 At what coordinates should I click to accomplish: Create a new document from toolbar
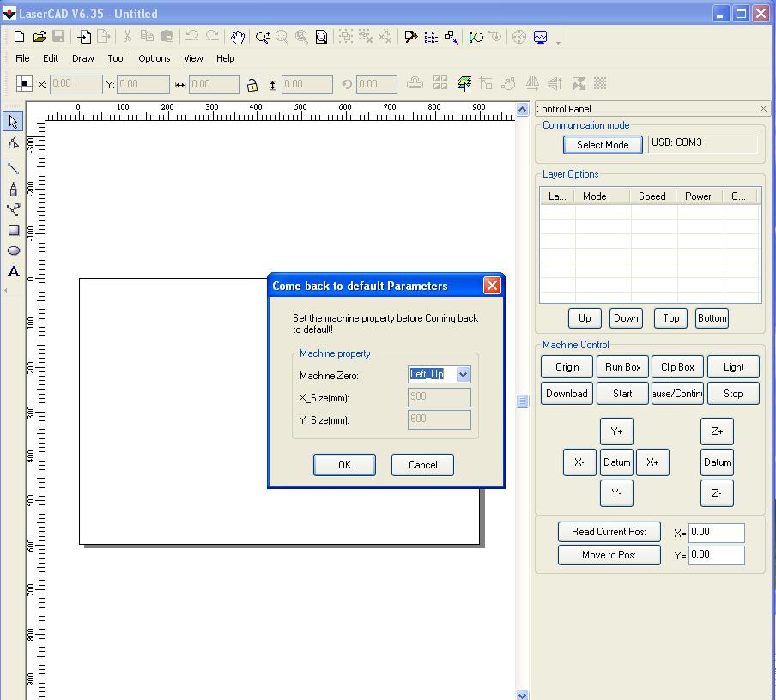coord(19,37)
